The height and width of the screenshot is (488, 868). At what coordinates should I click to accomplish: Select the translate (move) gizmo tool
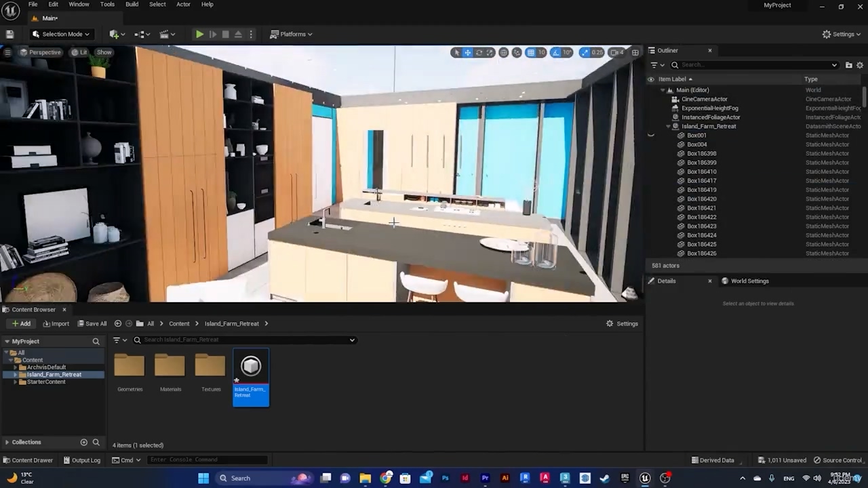coord(467,52)
